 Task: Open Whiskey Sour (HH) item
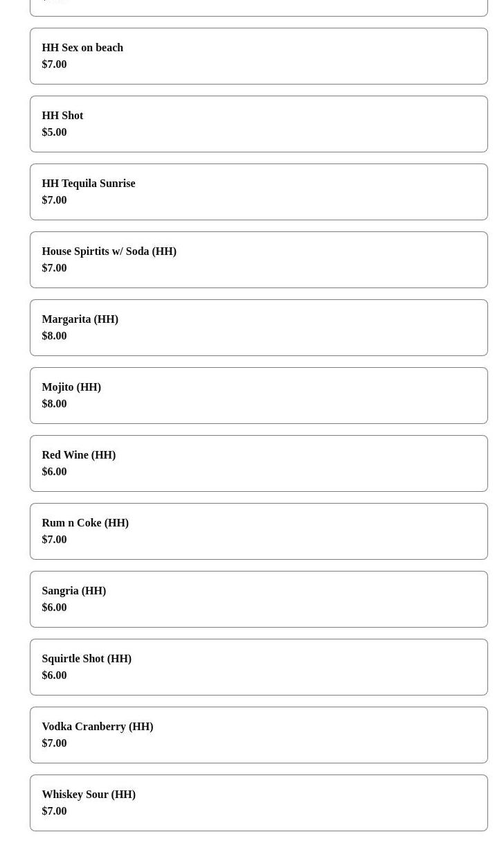[258, 803]
